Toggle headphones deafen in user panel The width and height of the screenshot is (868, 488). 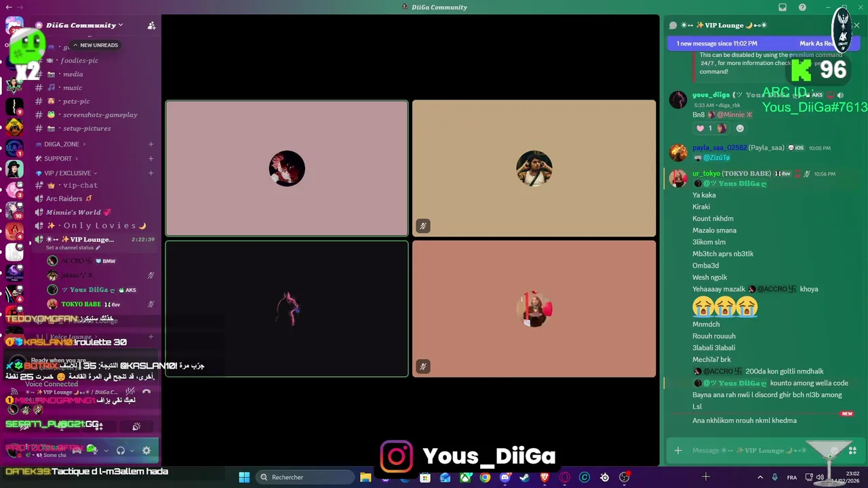(x=121, y=450)
